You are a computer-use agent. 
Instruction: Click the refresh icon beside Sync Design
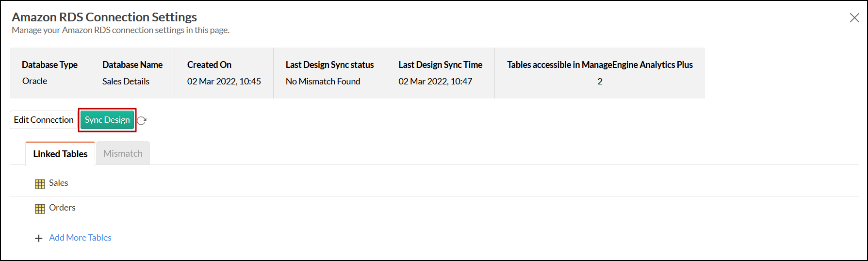coord(142,121)
